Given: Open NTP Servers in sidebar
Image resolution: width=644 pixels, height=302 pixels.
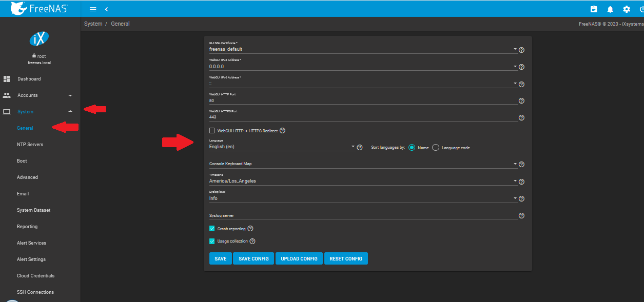Looking at the screenshot, I should click(x=30, y=145).
